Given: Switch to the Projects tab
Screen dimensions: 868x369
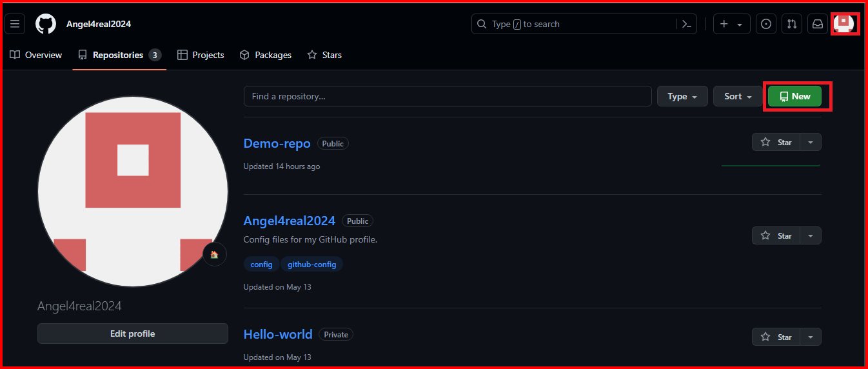Looking at the screenshot, I should 201,55.
